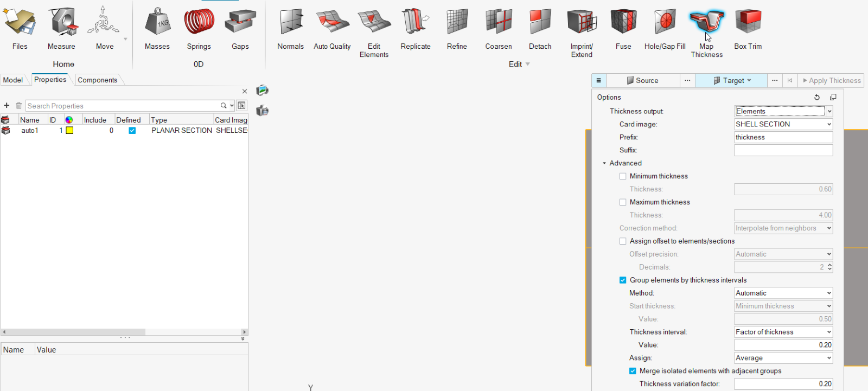
Task: Open the Auto Quality tool
Action: pos(332,28)
